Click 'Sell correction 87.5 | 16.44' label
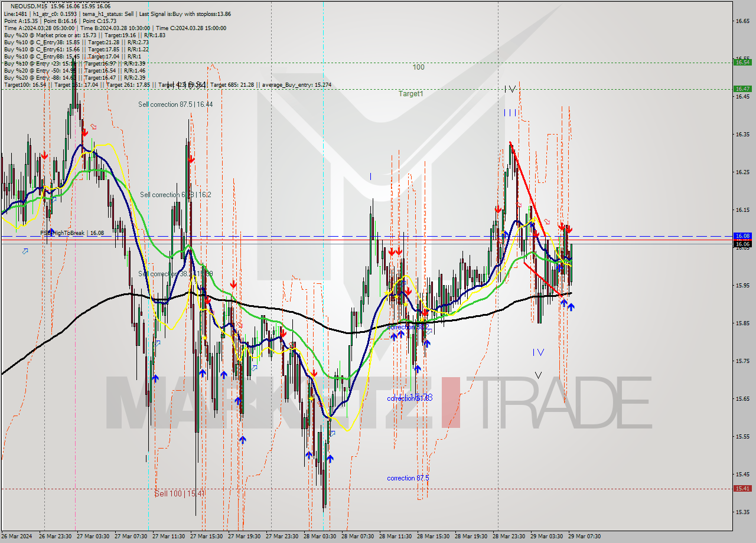Image resolution: width=756 pixels, height=543 pixels. pyautogui.click(x=175, y=104)
